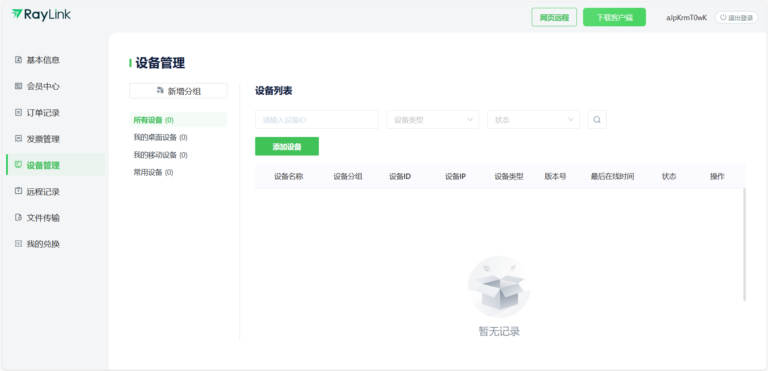The image size is (768, 371).
Task: Click the 设备管理 page title
Action: [160, 63]
